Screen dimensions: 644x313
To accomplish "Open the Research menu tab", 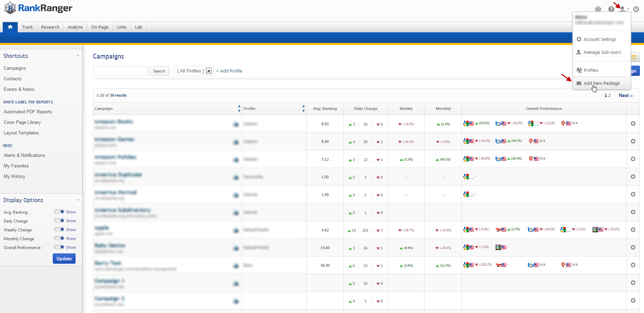I will (x=50, y=27).
